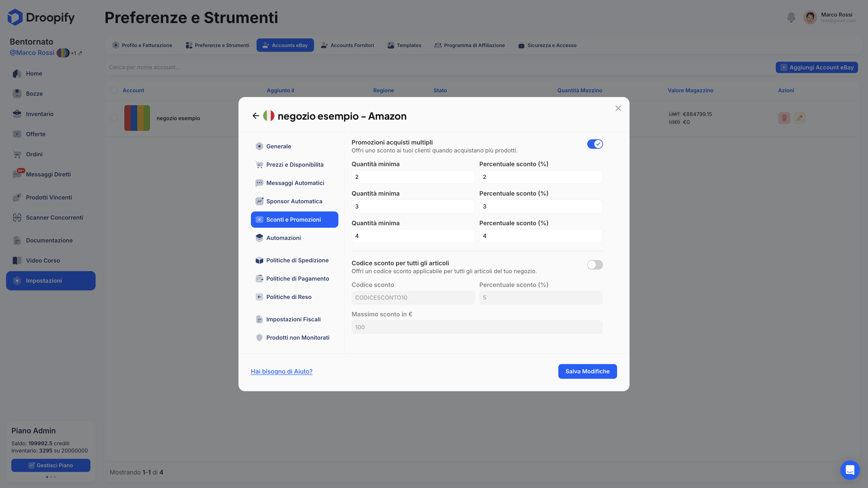Click Hai bisogno di Aiuto link
The width and height of the screenshot is (868, 488).
pos(281,371)
